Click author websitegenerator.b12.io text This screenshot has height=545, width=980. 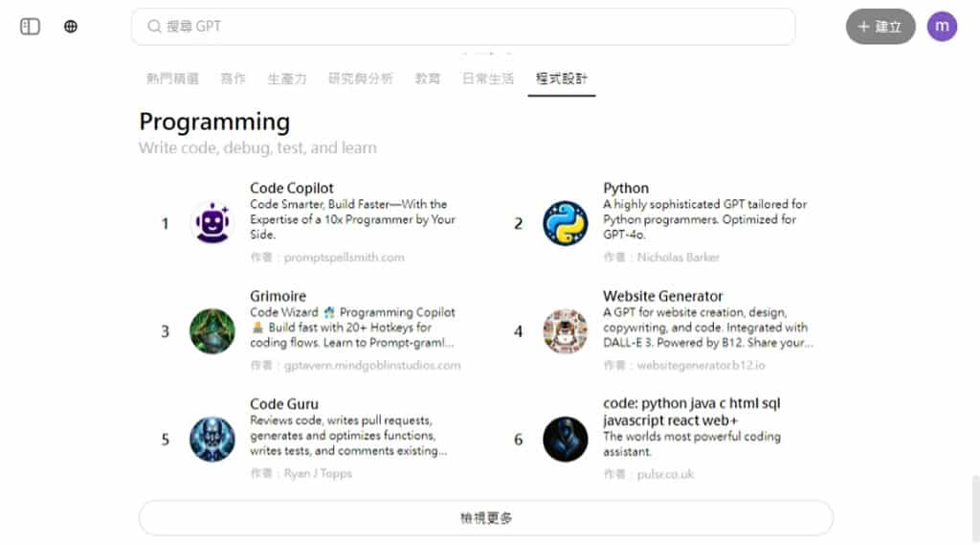point(701,366)
